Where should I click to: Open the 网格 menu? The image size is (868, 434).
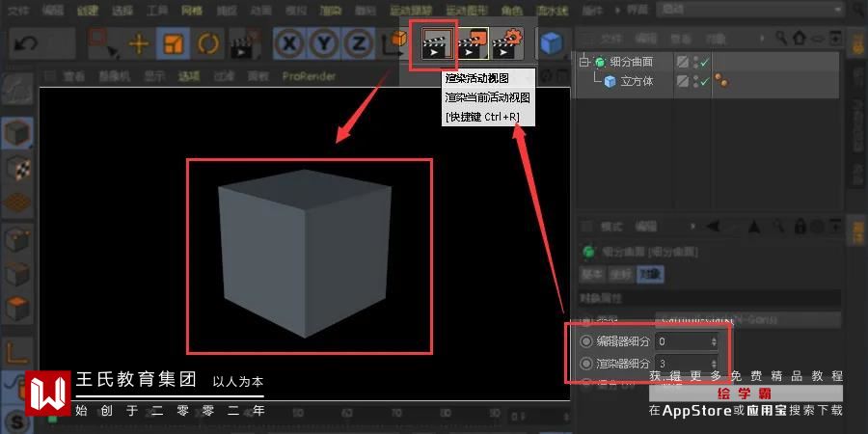click(192, 10)
